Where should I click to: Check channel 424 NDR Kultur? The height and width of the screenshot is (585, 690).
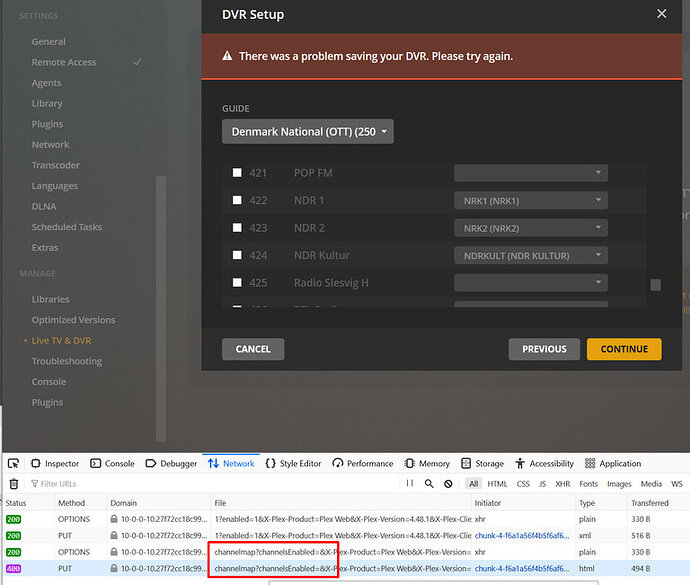pos(237,255)
